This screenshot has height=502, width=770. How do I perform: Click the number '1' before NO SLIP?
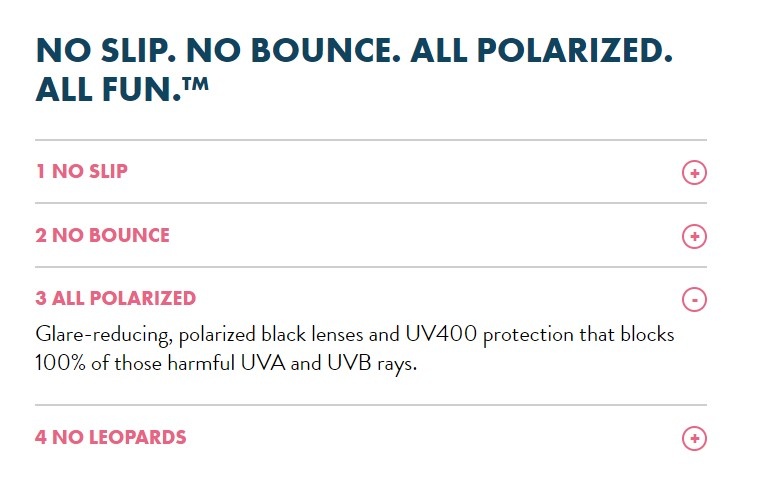(41, 171)
